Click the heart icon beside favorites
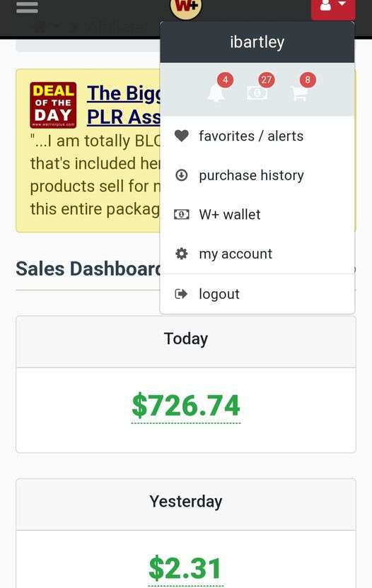 182,136
